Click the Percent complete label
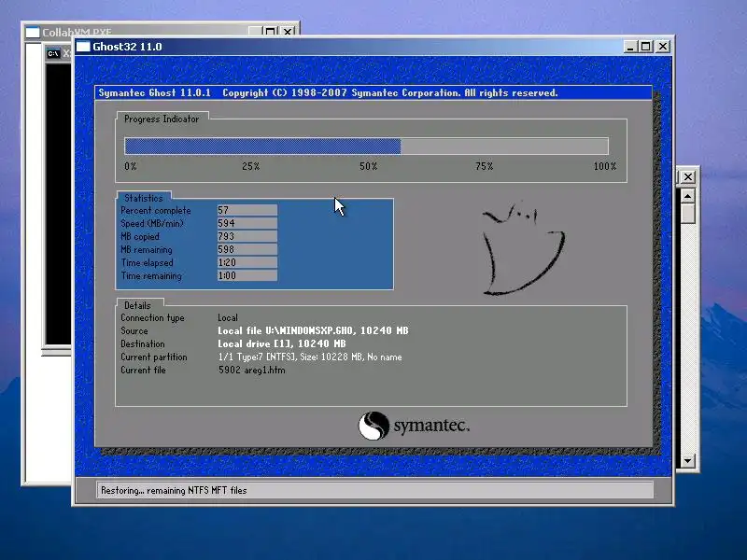 pos(156,211)
